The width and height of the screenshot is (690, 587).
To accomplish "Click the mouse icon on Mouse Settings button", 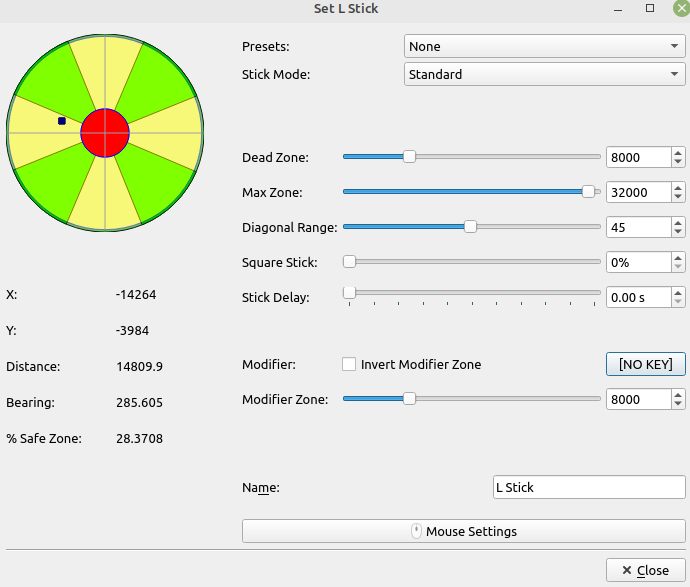I will click(416, 531).
